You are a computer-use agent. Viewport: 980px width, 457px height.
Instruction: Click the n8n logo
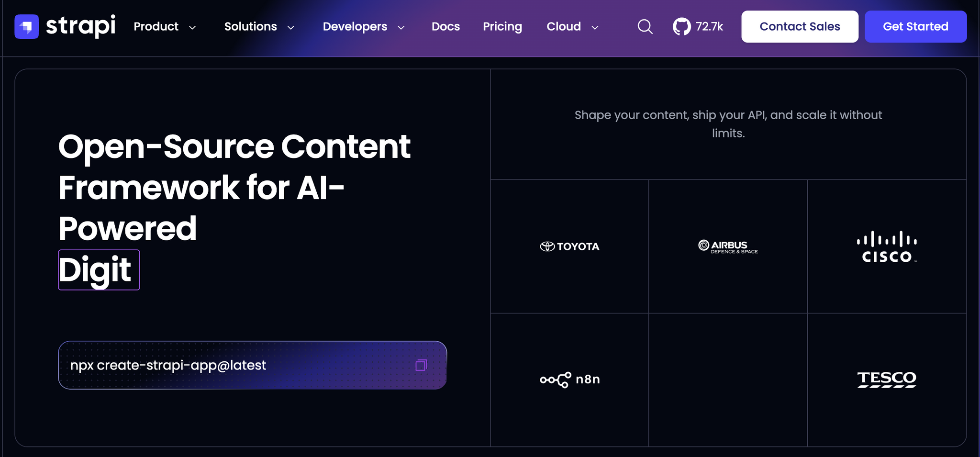(x=569, y=379)
